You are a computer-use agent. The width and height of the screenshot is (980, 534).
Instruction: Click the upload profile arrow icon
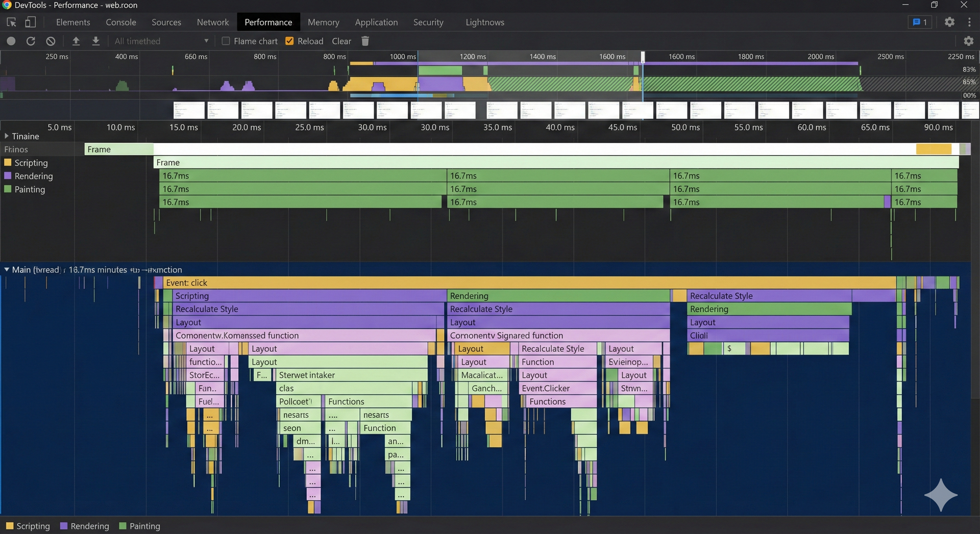point(76,41)
